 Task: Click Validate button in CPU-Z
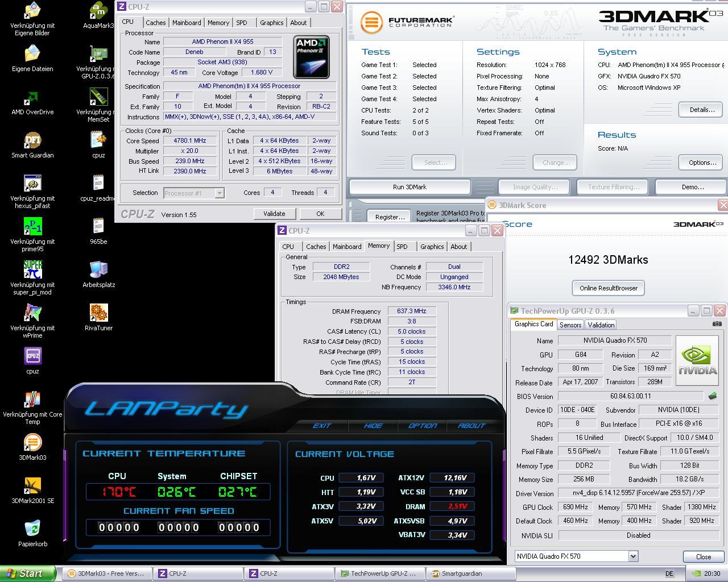point(274,214)
